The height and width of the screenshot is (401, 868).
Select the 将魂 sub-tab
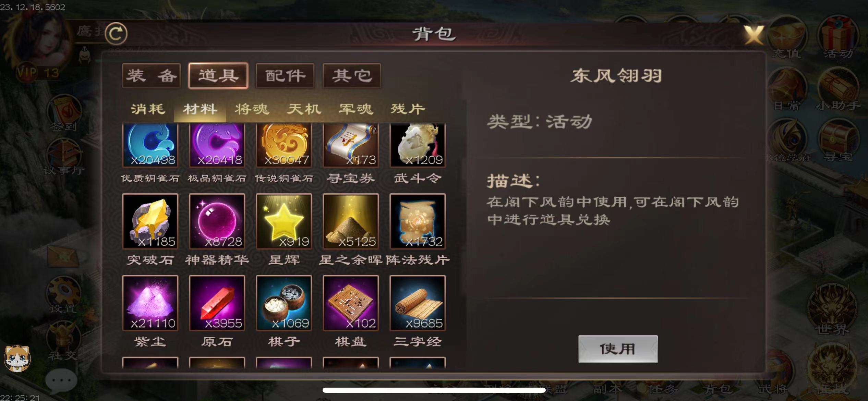pyautogui.click(x=252, y=109)
